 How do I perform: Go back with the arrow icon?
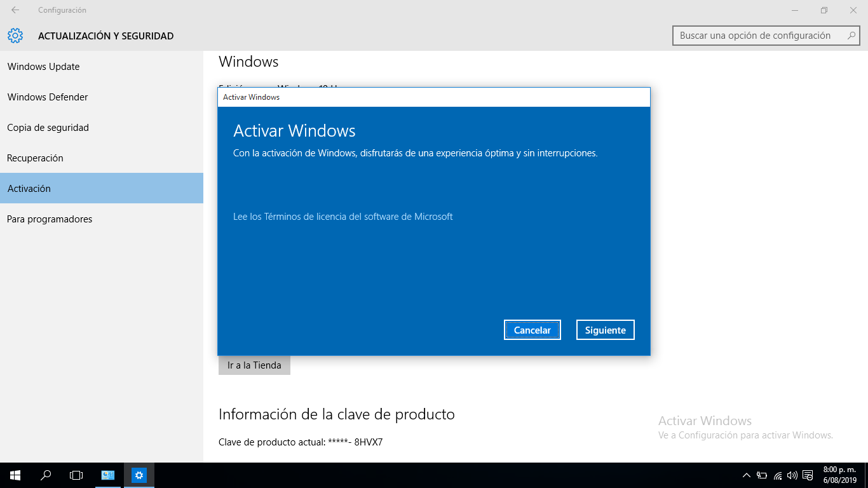(x=15, y=10)
